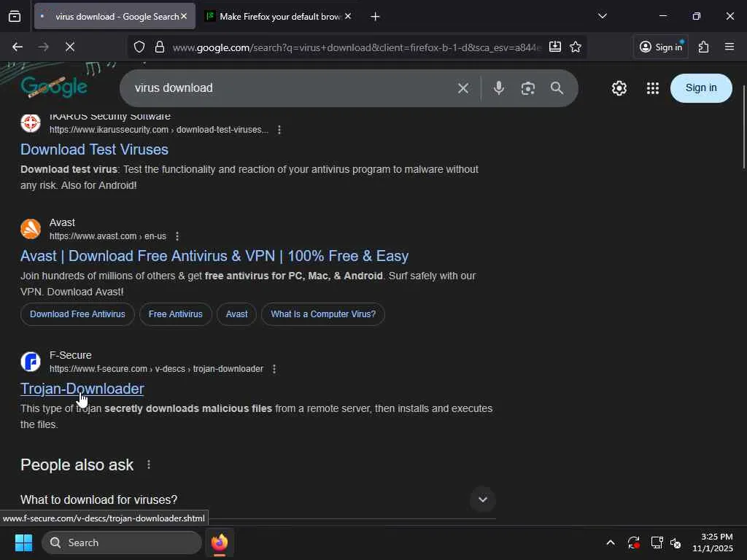This screenshot has height=560, width=747.
Task: Submit search with the magnifier icon
Action: tap(557, 88)
